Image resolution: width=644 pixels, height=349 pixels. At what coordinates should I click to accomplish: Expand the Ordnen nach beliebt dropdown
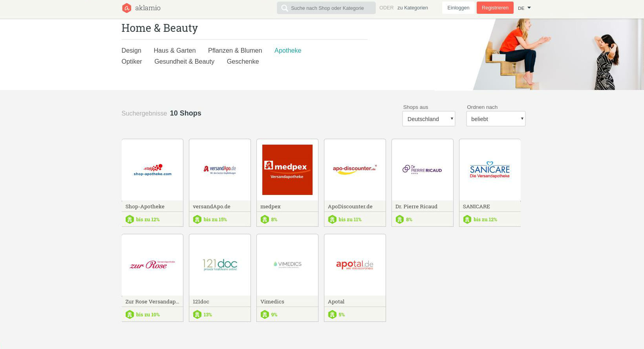click(x=496, y=119)
